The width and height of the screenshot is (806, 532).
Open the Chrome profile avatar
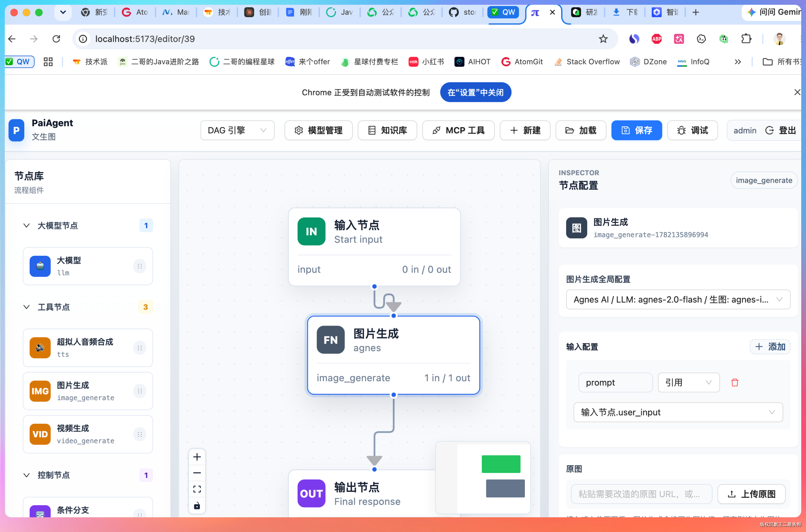pos(779,39)
